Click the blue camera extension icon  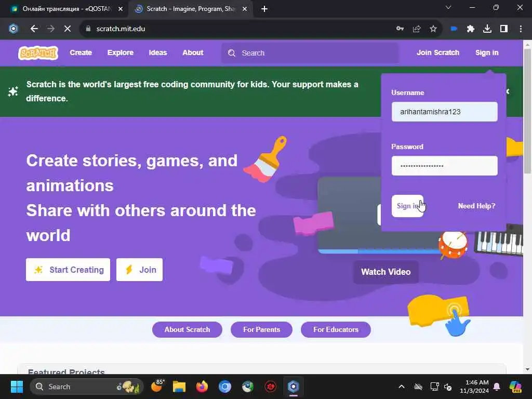(454, 29)
